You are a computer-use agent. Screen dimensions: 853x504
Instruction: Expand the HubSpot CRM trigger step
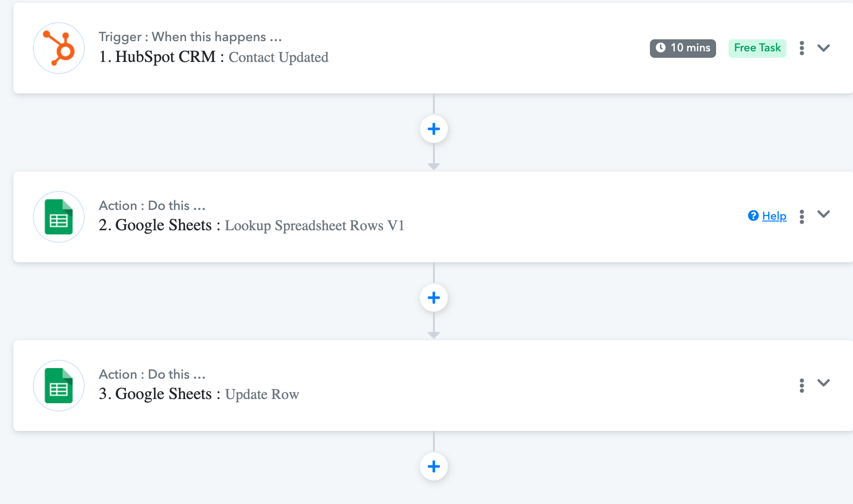pos(823,48)
